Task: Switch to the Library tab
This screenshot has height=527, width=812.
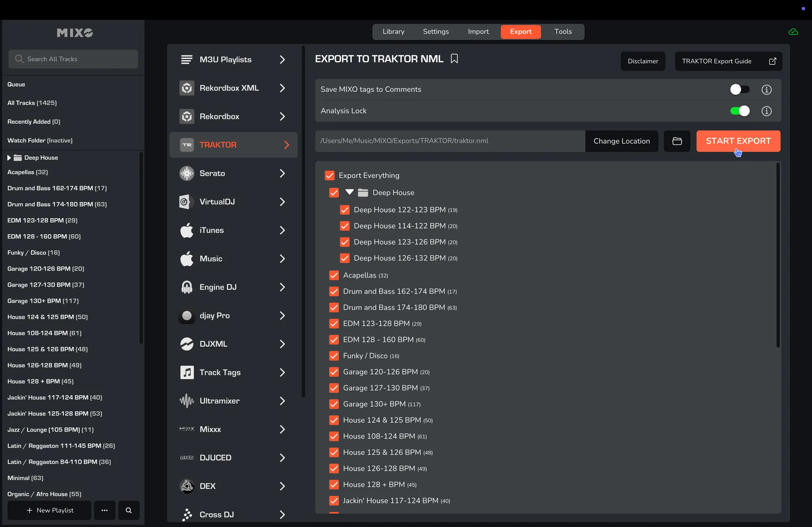Action: coord(393,32)
